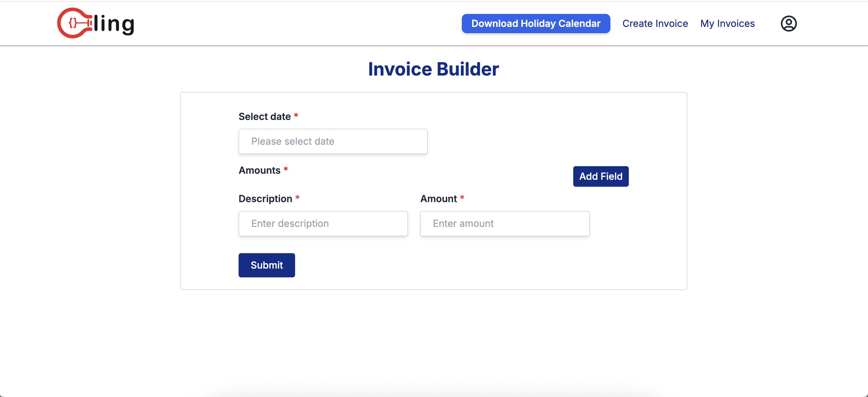Open the user profile icon
Screen dimensions: 868x397
coord(789,24)
